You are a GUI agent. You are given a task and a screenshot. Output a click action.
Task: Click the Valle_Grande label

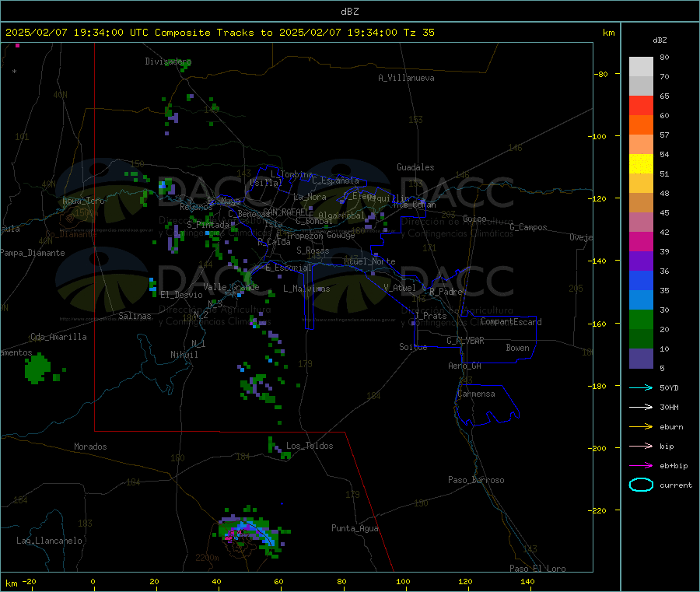tap(231, 287)
